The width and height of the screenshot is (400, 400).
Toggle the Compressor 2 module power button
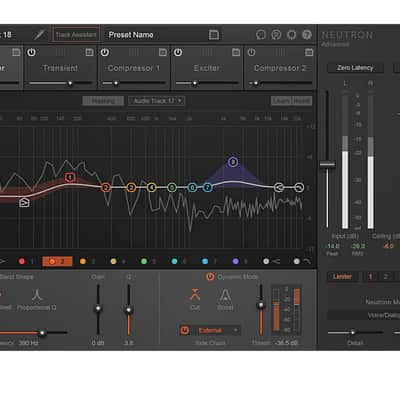[x=251, y=52]
